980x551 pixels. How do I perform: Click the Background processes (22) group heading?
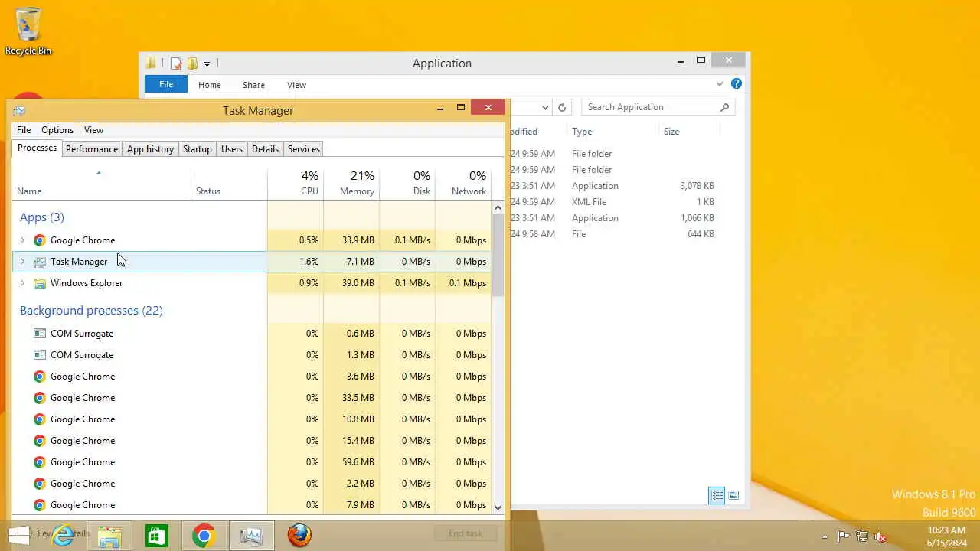coord(91,311)
